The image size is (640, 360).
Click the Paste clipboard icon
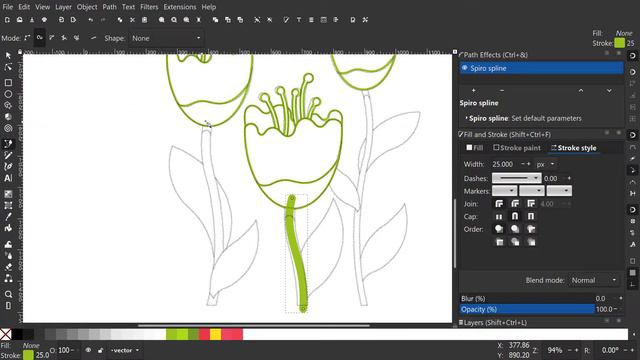pyautogui.click(x=144, y=20)
